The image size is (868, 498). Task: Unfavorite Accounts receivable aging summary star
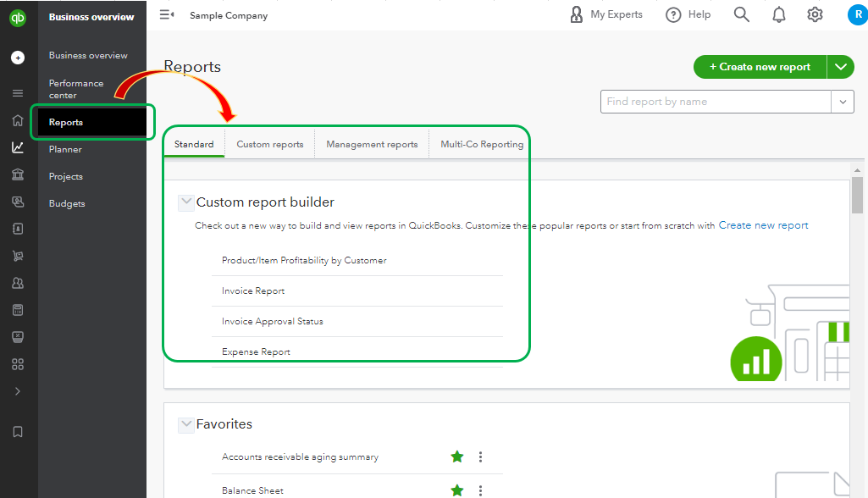(x=457, y=456)
